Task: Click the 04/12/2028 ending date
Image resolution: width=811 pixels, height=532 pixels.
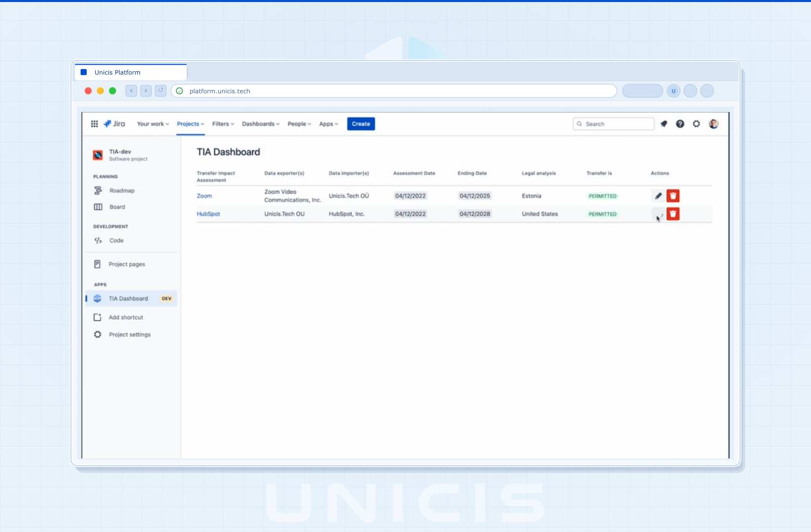Action: tap(475, 214)
